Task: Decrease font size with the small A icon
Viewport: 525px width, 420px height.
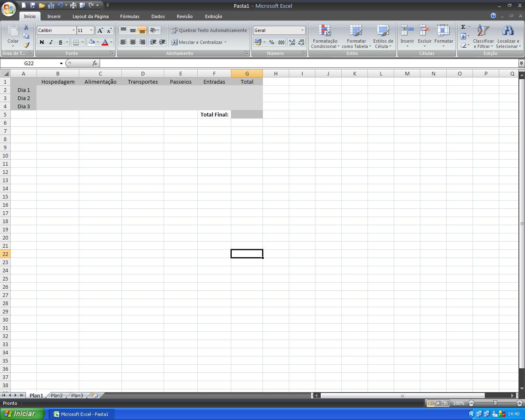Action: point(109,30)
